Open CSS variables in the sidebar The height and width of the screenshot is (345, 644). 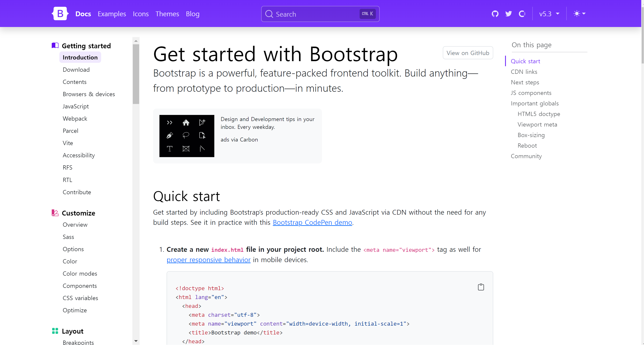click(80, 298)
